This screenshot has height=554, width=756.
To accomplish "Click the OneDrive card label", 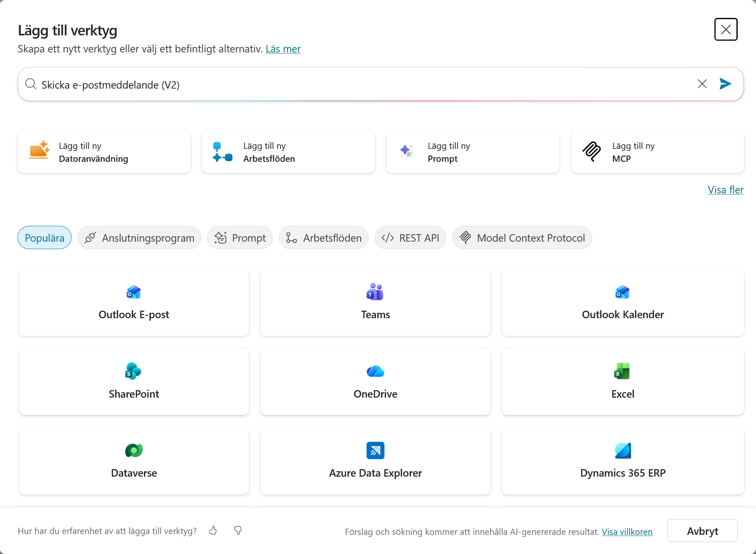I will pos(375,394).
